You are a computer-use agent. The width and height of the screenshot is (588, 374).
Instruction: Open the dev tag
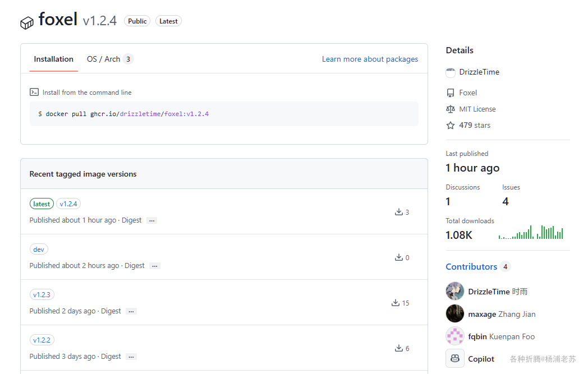coord(39,249)
